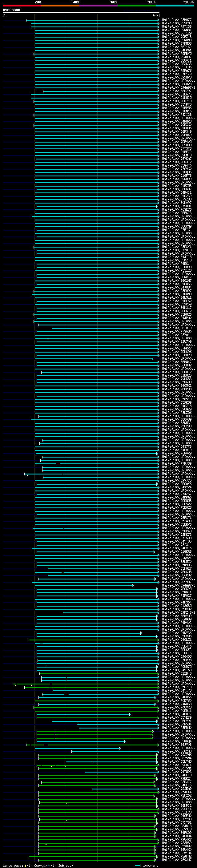The width and height of the screenshot is (197, 868).
Task: Open entry UniRef100_A8JBJ3
Action: (177, 826)
